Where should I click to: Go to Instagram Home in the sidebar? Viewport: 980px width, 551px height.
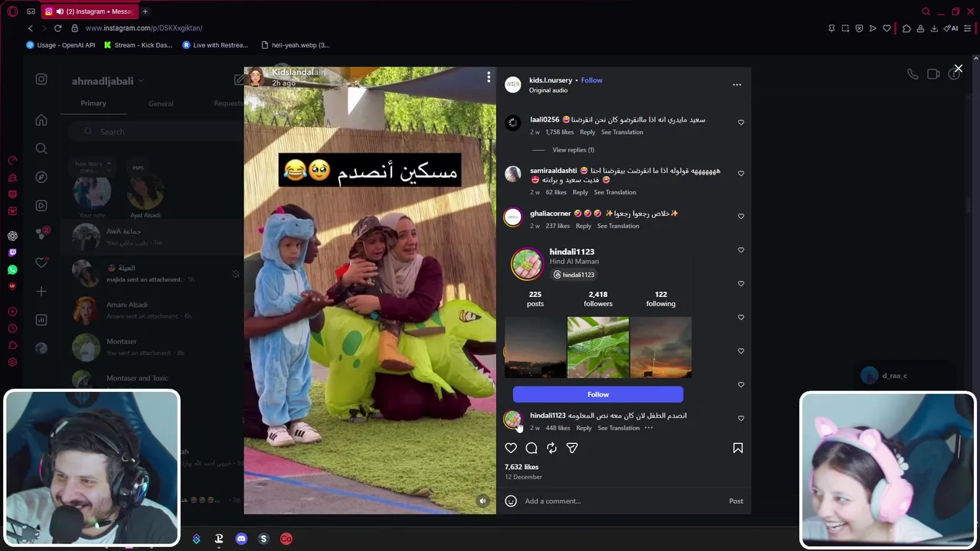[x=41, y=120]
